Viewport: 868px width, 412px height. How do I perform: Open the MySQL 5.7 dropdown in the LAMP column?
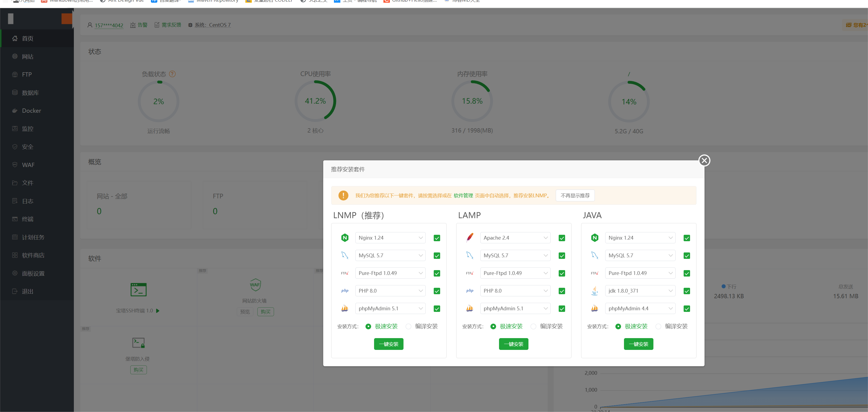pyautogui.click(x=515, y=256)
